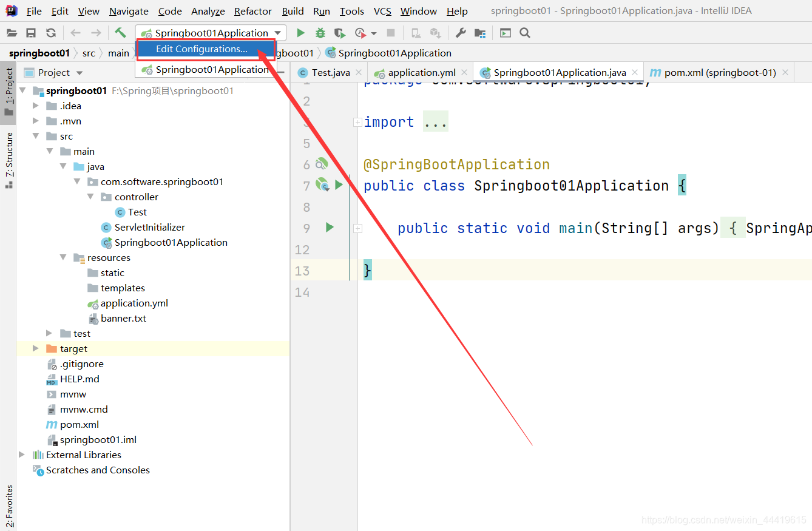Select Springboot01Application in configuration dropdown list
The height and width of the screenshot is (531, 812).
tap(206, 69)
